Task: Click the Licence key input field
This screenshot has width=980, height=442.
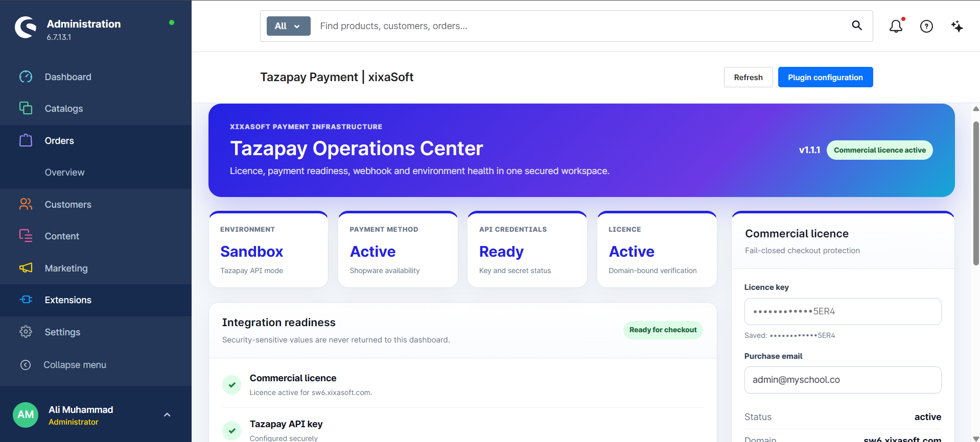Action: point(843,311)
